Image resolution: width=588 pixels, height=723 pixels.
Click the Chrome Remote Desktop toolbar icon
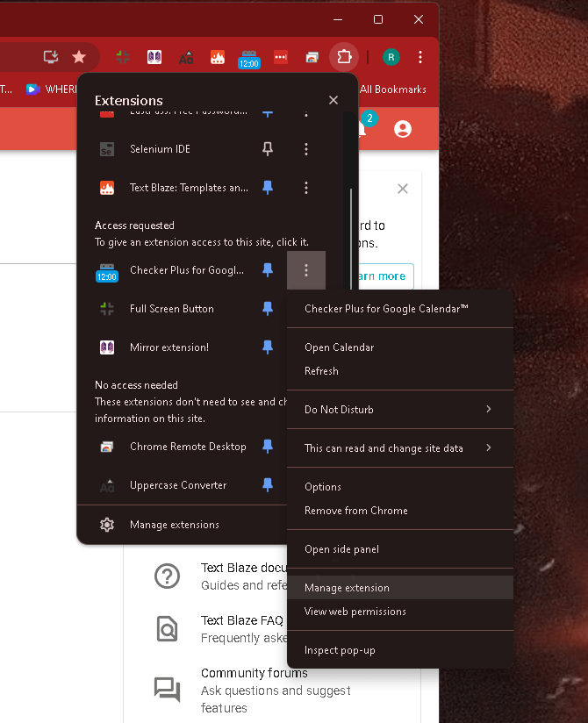click(312, 57)
